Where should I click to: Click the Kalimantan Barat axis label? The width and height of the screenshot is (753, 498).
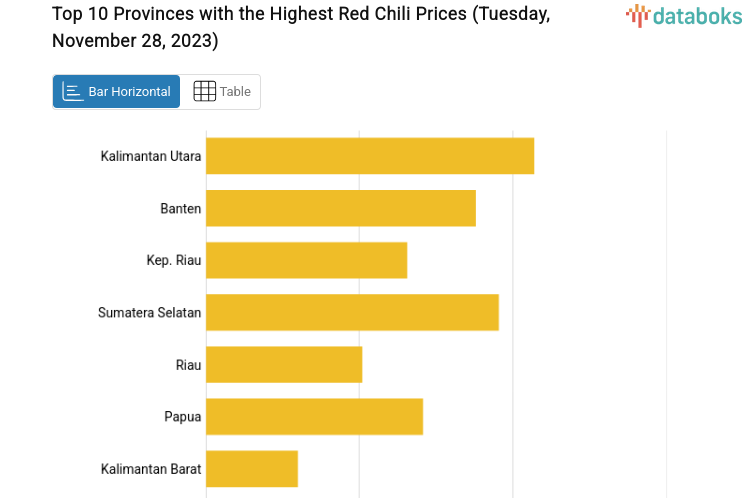[x=151, y=468]
